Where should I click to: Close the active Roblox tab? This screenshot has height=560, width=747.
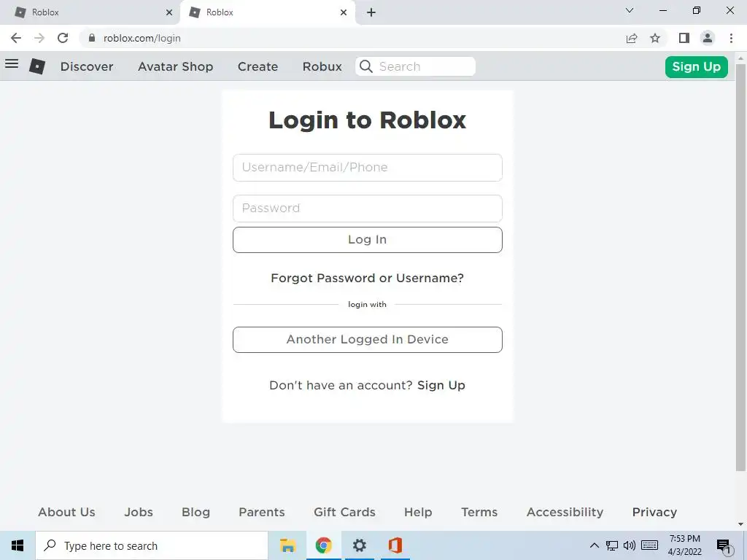(x=344, y=12)
